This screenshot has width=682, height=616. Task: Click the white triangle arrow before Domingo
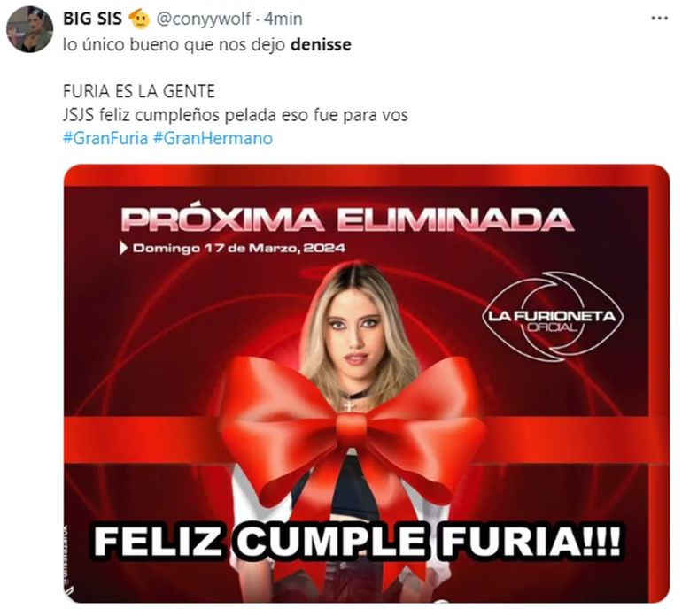pos(124,248)
